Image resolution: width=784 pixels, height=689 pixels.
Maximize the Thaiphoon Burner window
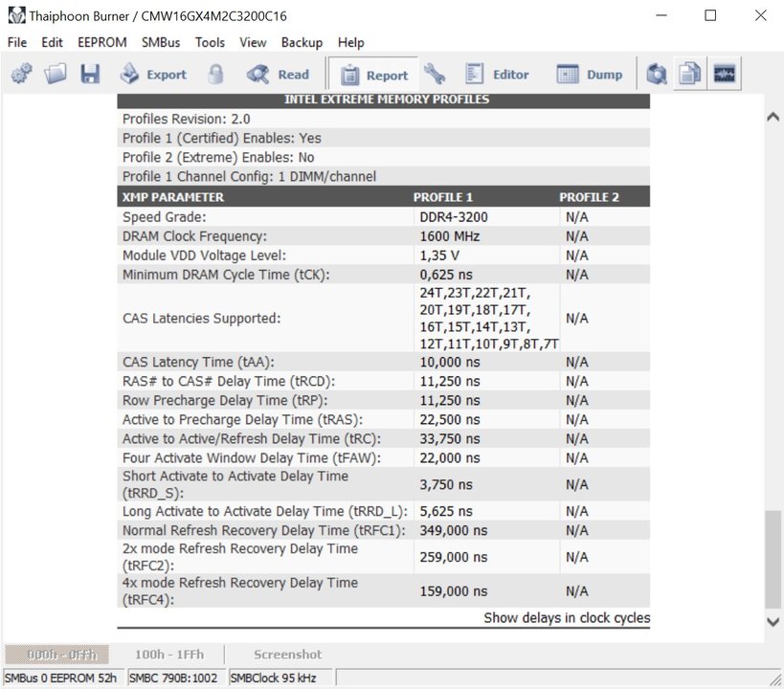pos(710,15)
